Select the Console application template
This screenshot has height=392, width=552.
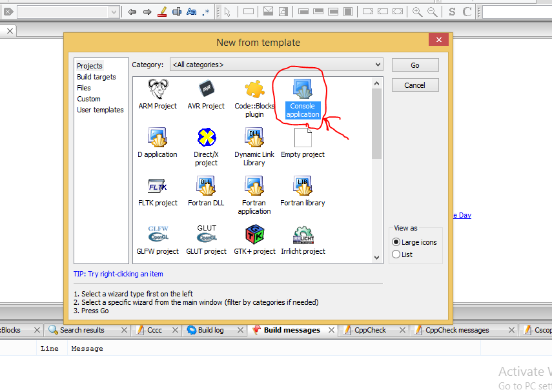pos(303,99)
